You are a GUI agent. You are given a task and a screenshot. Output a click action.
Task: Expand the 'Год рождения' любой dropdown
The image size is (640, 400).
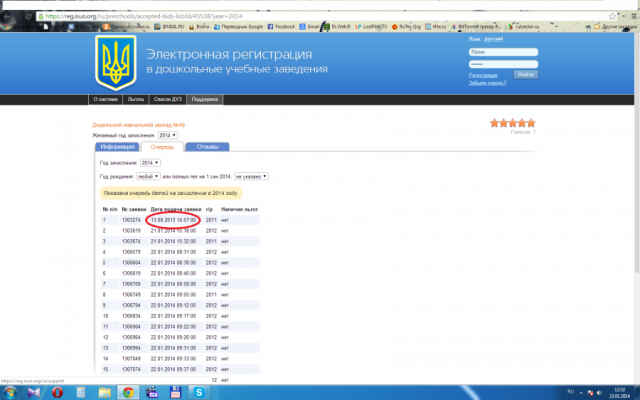coord(148,176)
